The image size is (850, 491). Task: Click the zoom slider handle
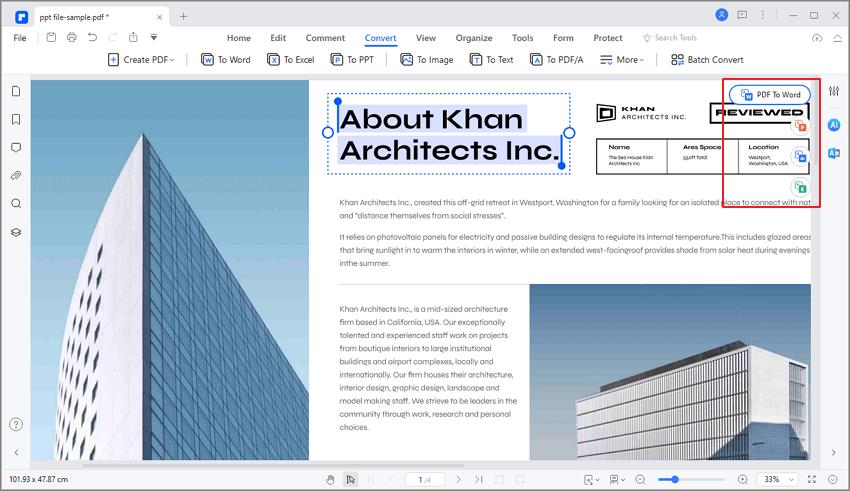[675, 480]
